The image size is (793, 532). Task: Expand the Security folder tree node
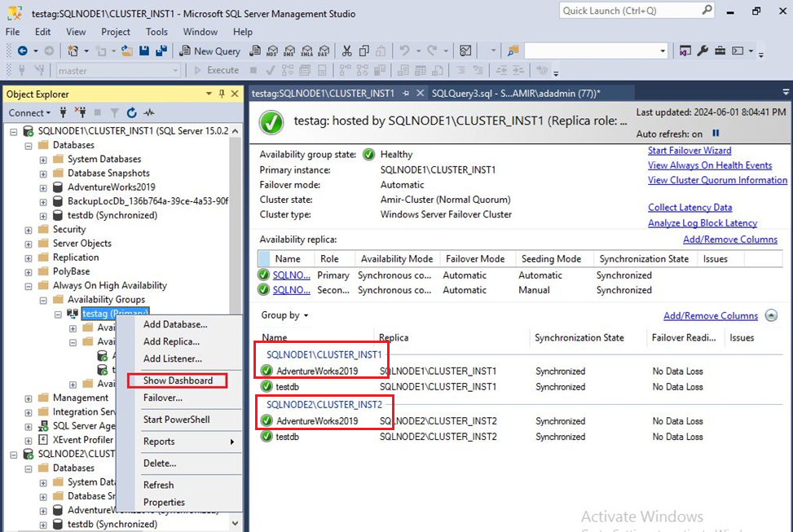tap(30, 230)
